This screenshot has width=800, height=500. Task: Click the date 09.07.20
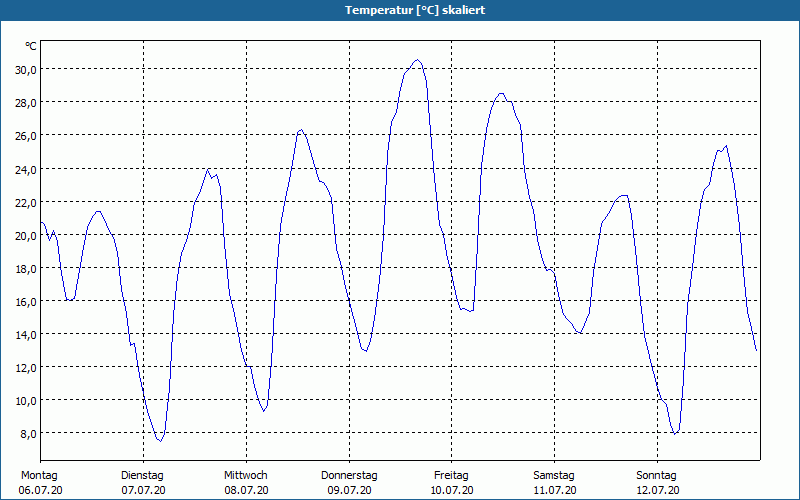pos(349,490)
